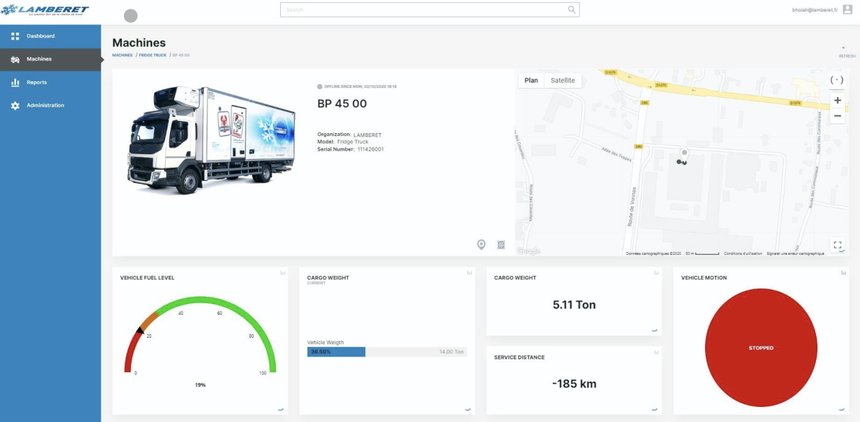
Task: Center map on current location
Action: pyautogui.click(x=837, y=80)
